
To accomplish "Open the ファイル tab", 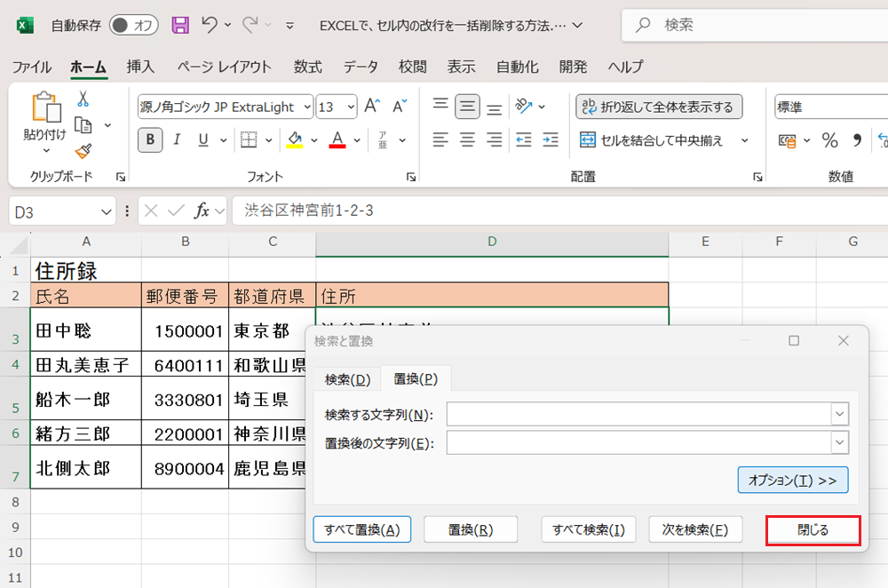I will [x=32, y=67].
